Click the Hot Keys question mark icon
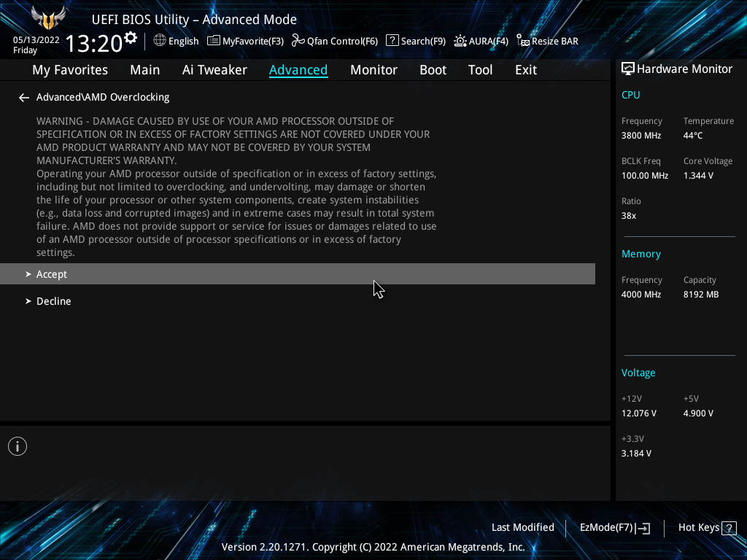 click(x=728, y=528)
